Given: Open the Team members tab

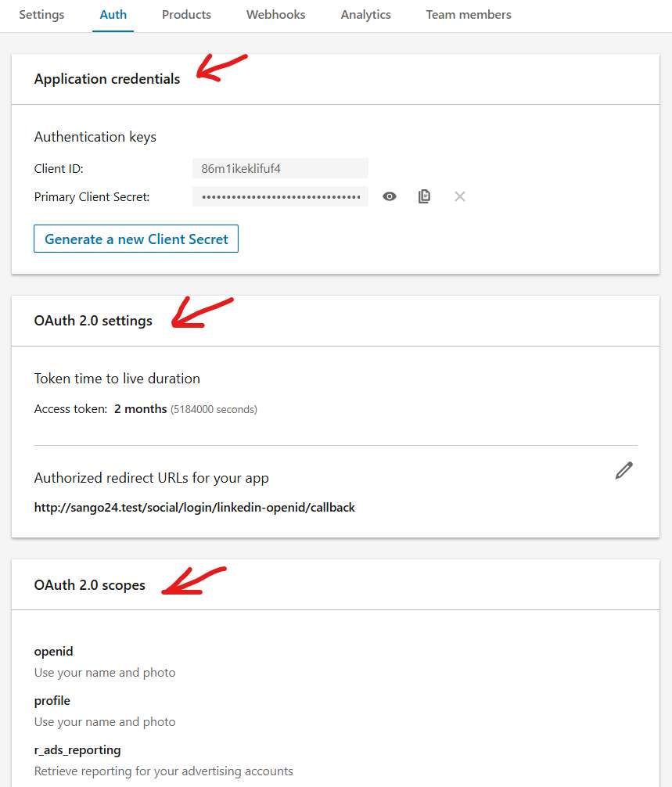Looking at the screenshot, I should 468,14.
